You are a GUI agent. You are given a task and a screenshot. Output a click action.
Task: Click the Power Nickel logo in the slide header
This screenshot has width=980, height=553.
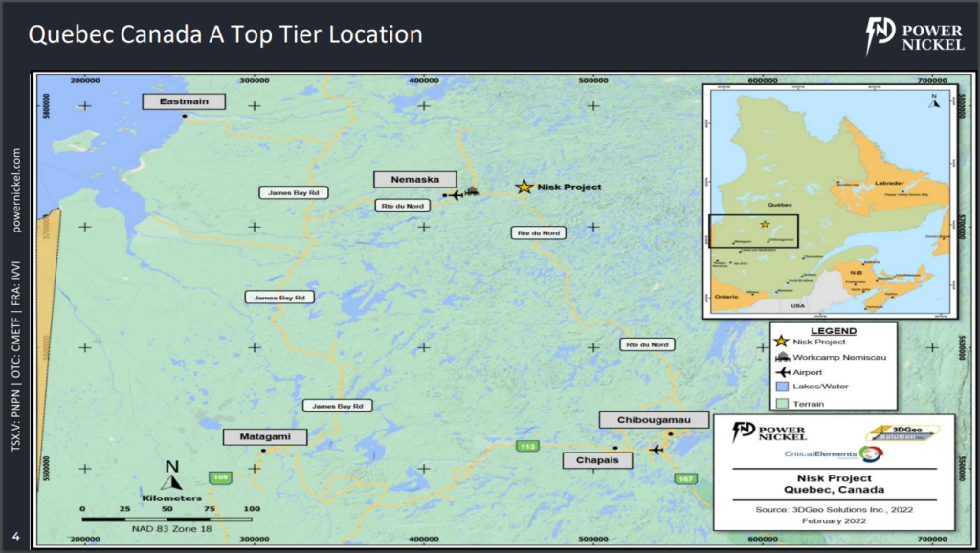click(914, 36)
